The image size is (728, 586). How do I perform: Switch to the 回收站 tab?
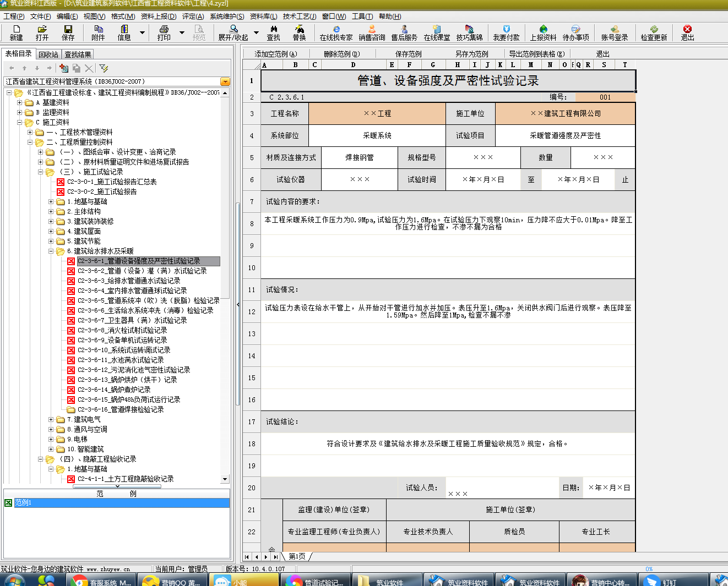pos(48,54)
